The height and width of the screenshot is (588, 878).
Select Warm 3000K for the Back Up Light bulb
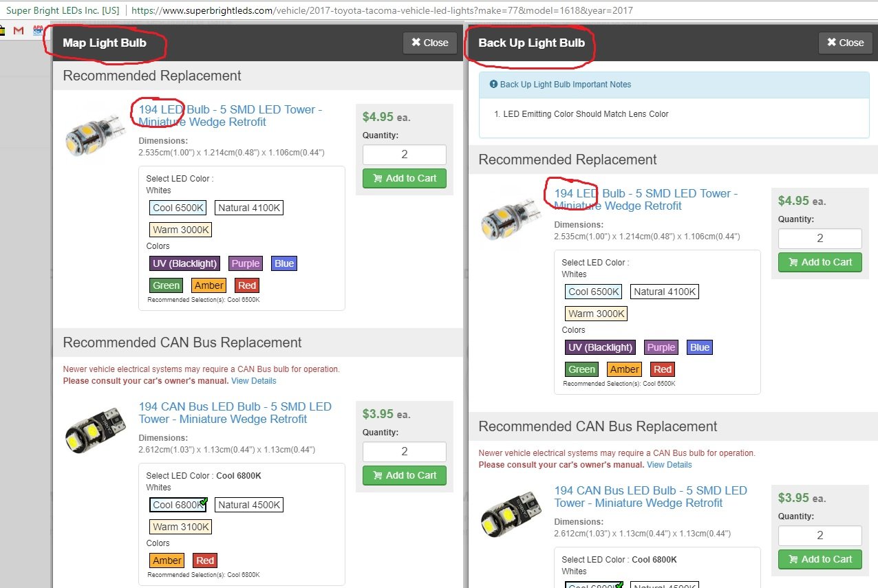pyautogui.click(x=596, y=314)
